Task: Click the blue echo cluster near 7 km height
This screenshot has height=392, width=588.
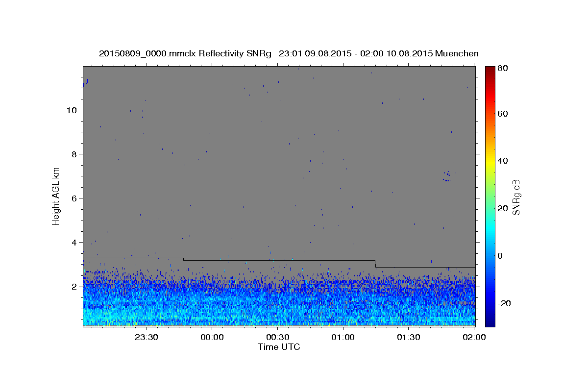Action: click(448, 176)
